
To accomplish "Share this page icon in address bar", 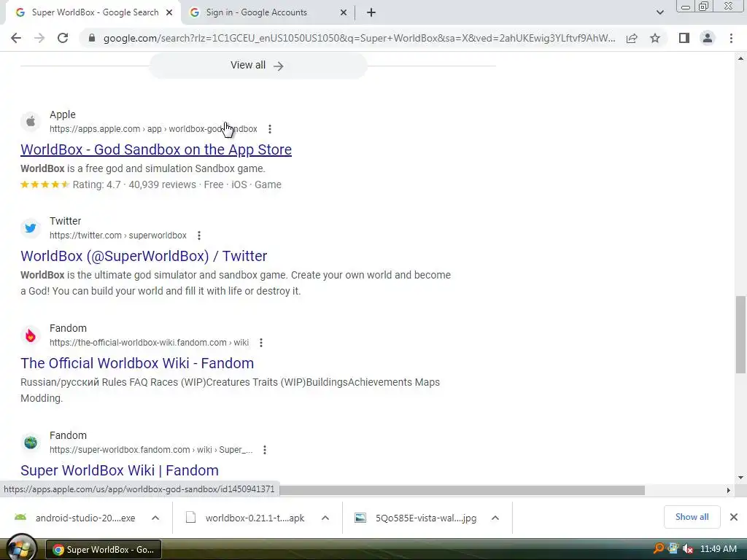I will pyautogui.click(x=632, y=38).
